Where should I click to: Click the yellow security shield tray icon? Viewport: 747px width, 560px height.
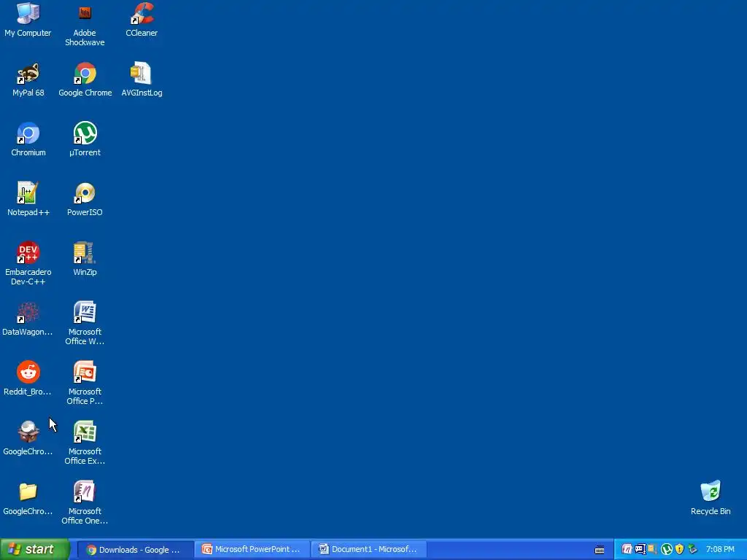coord(679,550)
